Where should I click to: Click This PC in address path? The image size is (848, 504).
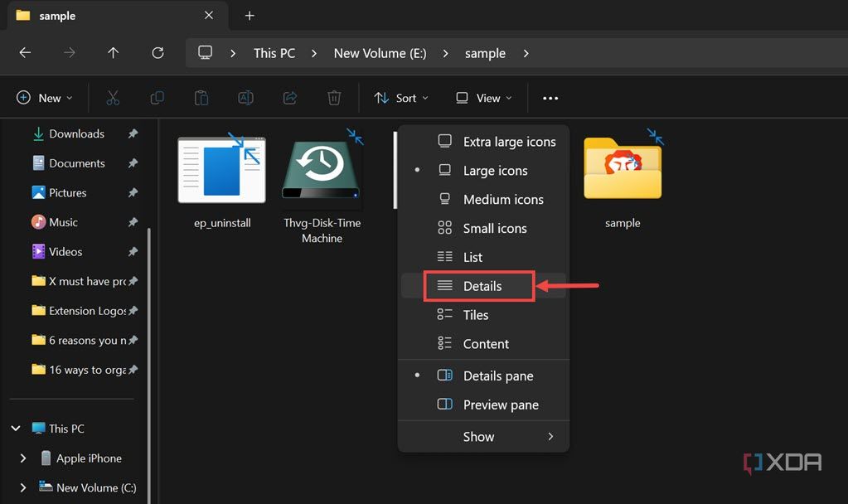274,53
